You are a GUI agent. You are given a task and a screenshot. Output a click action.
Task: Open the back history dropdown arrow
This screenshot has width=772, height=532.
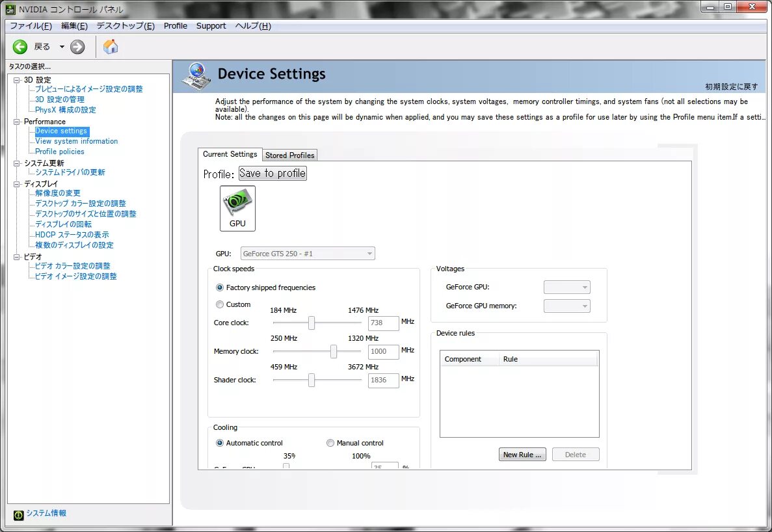pos(62,47)
